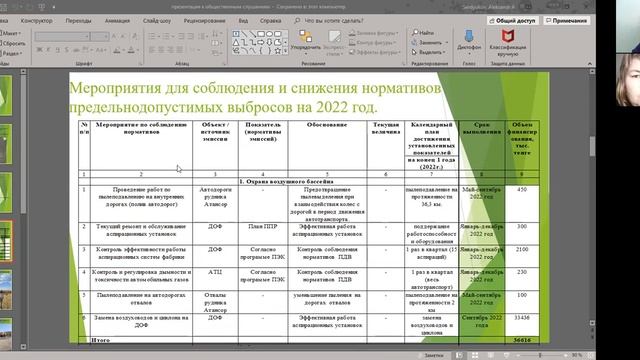Screen dimensions: 640x360
Task: Select the elbow connector shape in the gallery
Action: click(244, 42)
